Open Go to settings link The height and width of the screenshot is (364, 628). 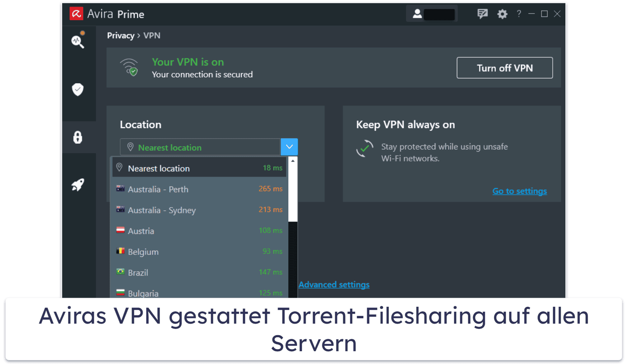coord(519,191)
